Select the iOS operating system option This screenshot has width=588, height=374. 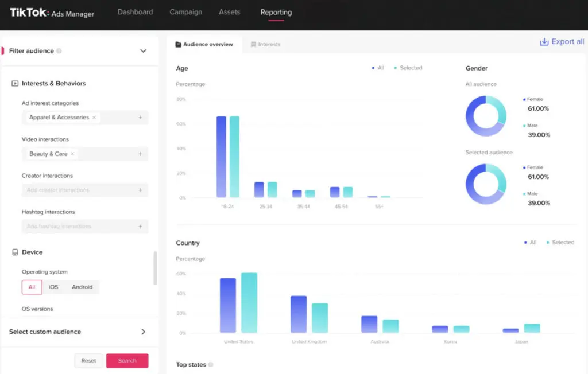[53, 287]
